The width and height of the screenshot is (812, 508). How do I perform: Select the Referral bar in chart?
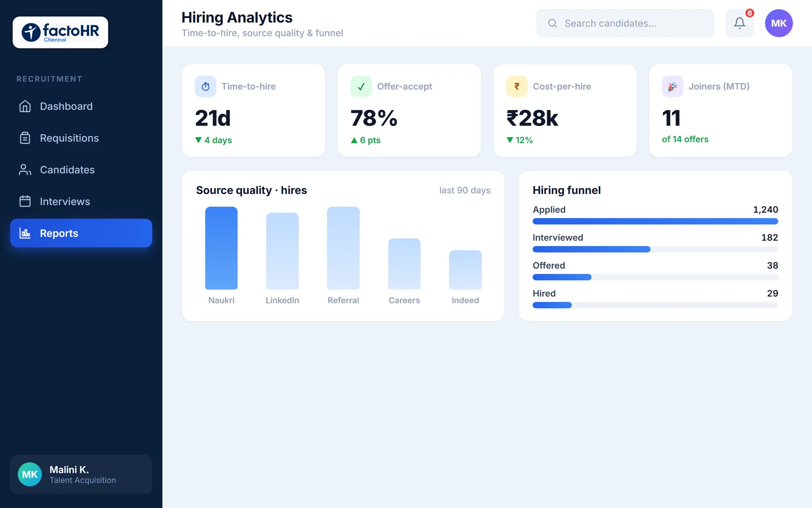[x=343, y=248]
